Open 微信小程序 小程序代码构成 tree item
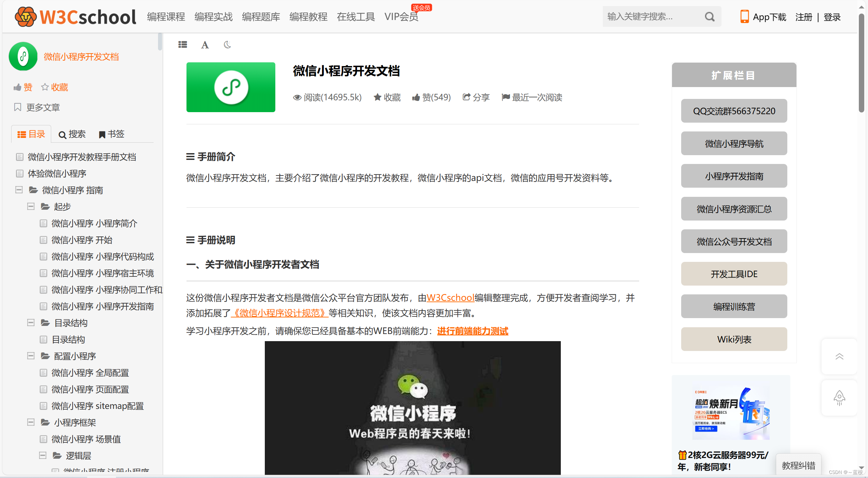 (102, 256)
